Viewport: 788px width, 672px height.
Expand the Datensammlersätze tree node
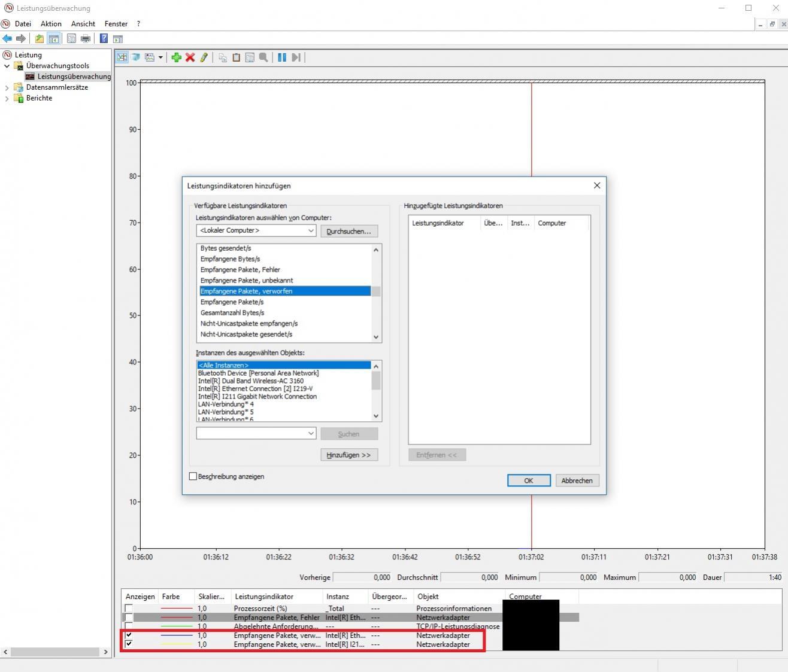pos(7,87)
